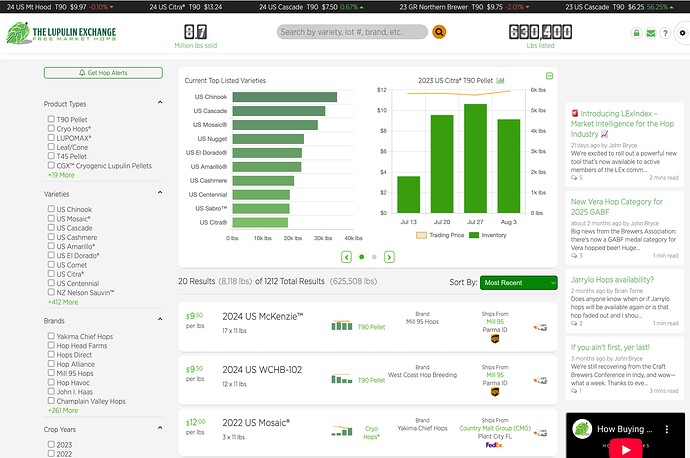This screenshot has height=458, width=690.
Task: Click 24 US Citra T90 ticker item
Action: (186, 7)
